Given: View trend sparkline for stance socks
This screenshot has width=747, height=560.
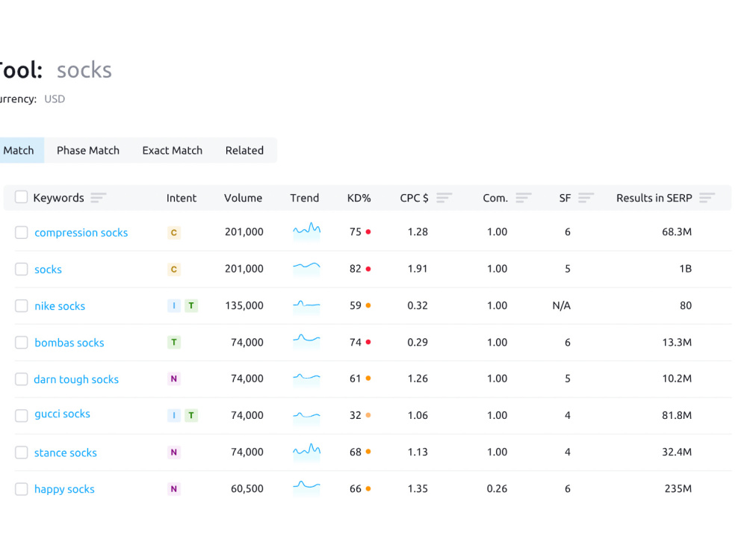Looking at the screenshot, I should (306, 451).
